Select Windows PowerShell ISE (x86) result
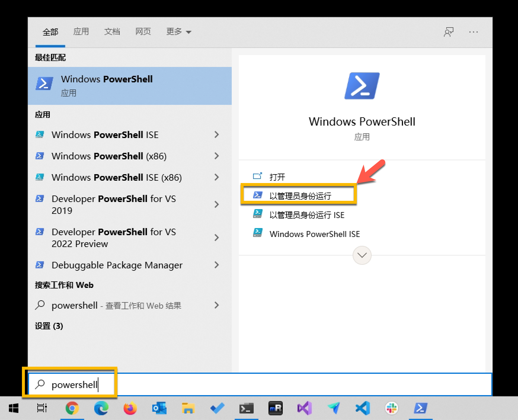518x420 pixels. (130, 177)
